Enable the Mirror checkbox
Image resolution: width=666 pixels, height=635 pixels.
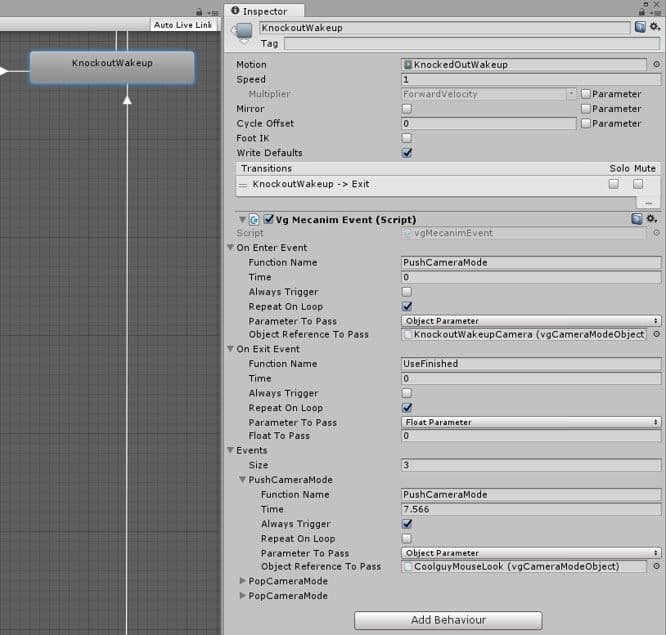[x=407, y=109]
